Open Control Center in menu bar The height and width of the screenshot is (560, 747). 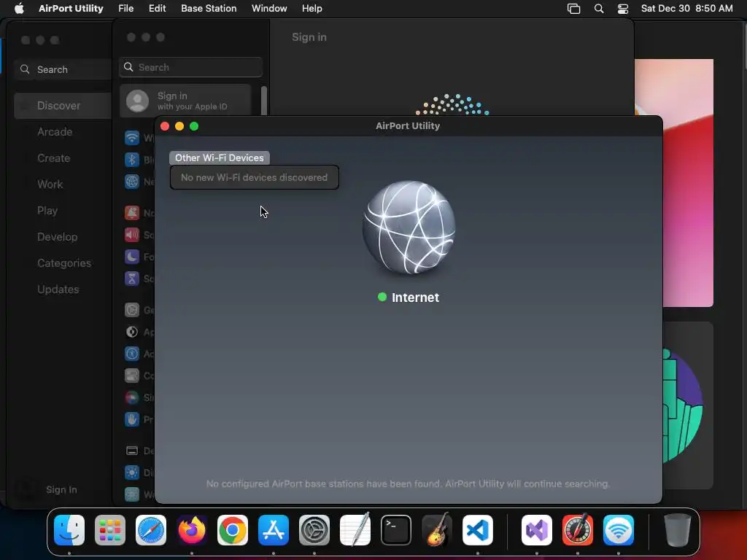623,9
